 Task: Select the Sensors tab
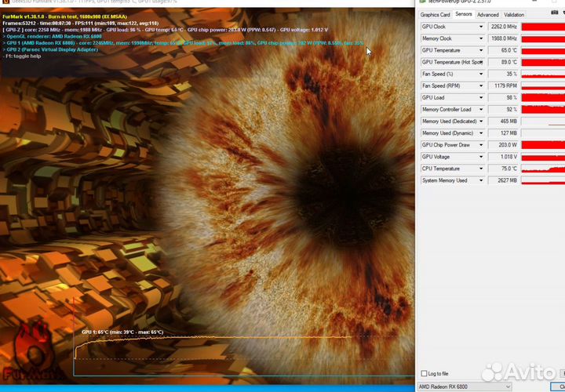[463, 14]
